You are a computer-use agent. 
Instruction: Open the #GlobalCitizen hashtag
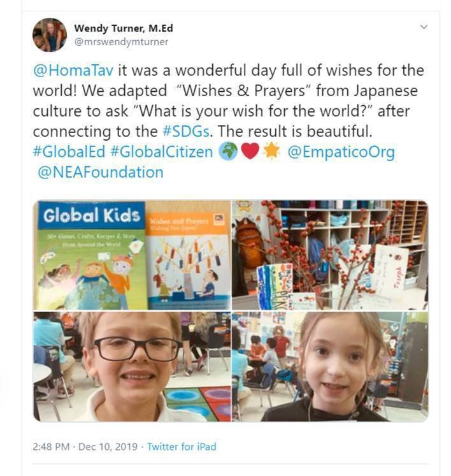coord(162,152)
